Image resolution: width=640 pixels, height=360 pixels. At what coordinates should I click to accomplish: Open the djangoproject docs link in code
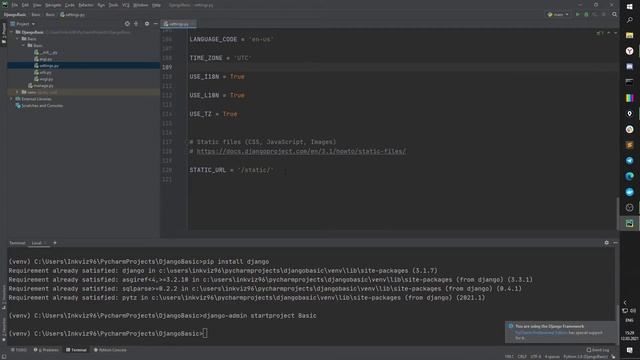[x=301, y=151]
